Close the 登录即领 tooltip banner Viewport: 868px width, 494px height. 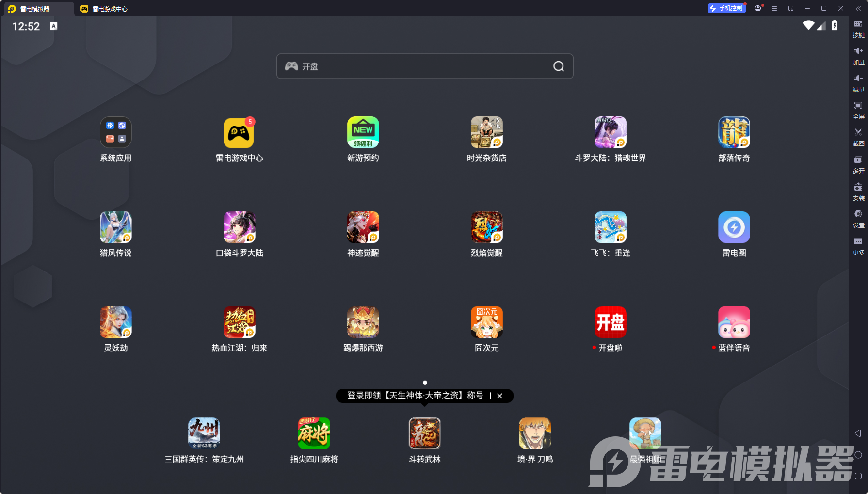pos(499,396)
